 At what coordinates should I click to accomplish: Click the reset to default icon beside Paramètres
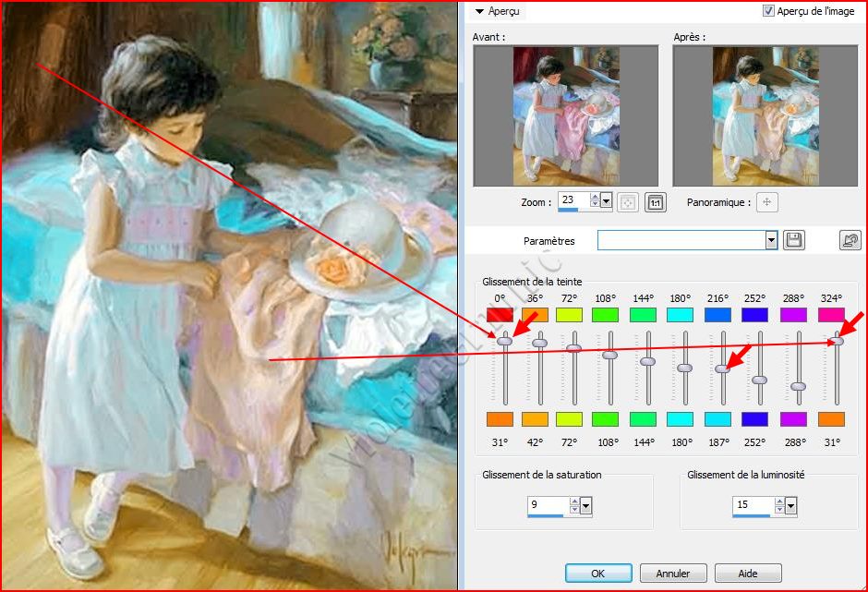tap(850, 241)
